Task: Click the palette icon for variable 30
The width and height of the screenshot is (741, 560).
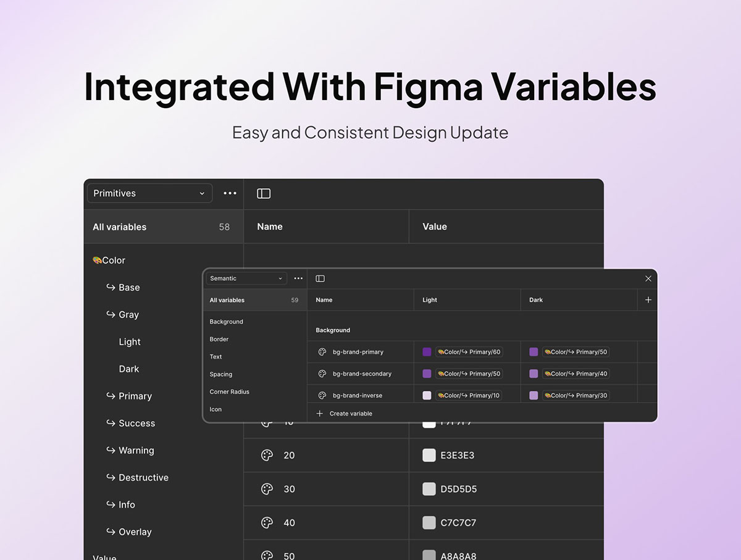Action: [x=267, y=489]
